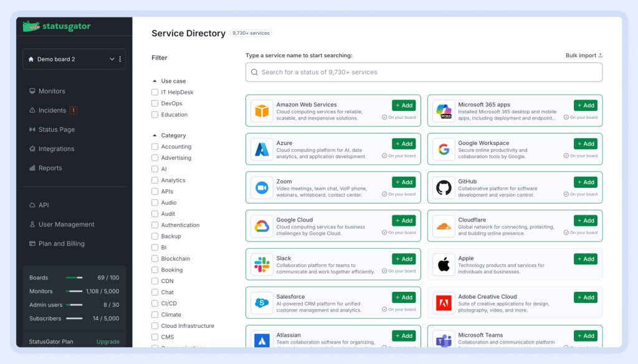Click the API cloud icon

coord(32,205)
